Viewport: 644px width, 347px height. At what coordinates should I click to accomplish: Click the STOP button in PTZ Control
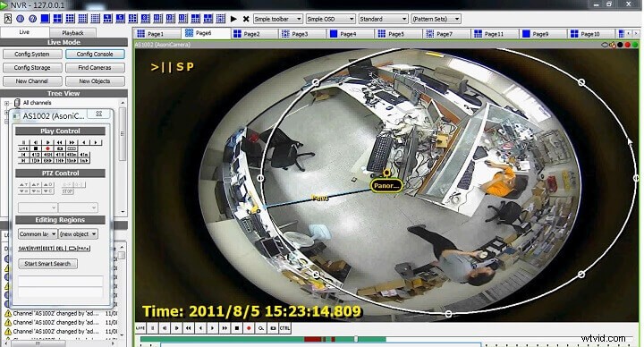click(x=67, y=191)
